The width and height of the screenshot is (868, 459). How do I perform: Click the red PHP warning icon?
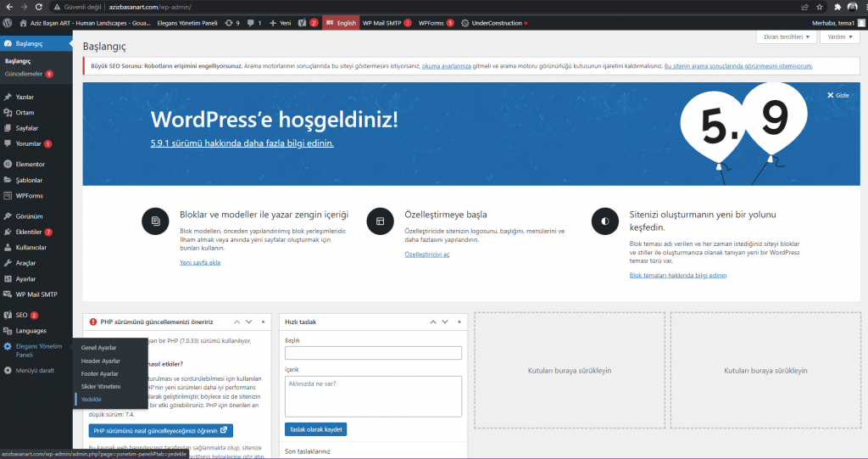point(93,322)
